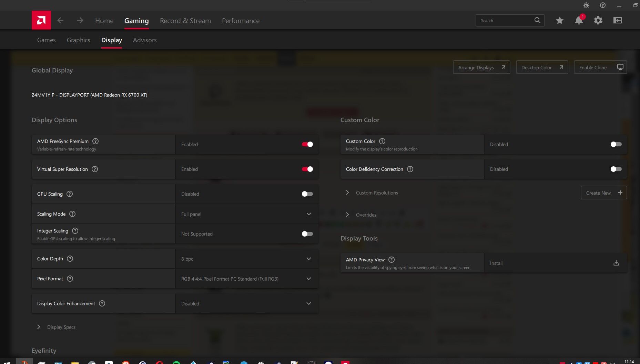Show help for AMD Privacy View
Screen dimensions: 640x364
coord(392,260)
